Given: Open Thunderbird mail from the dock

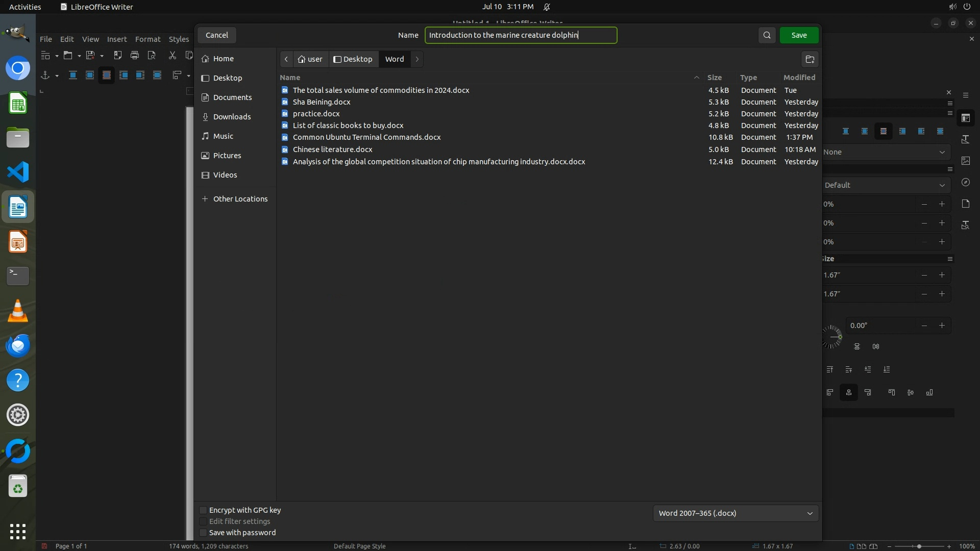Looking at the screenshot, I should tap(18, 345).
